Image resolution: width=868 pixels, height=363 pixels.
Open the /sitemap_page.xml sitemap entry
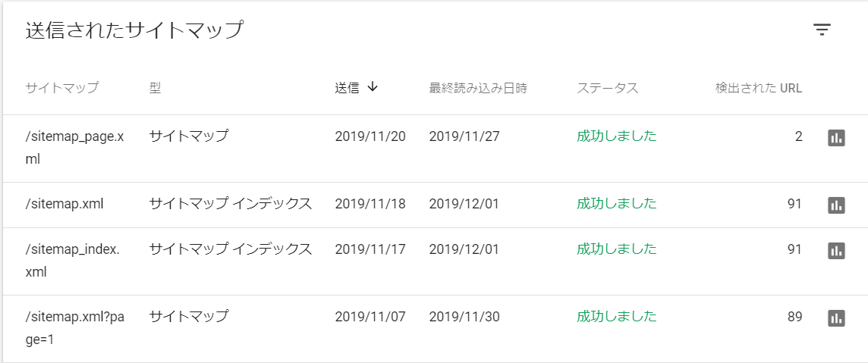pos(74,148)
